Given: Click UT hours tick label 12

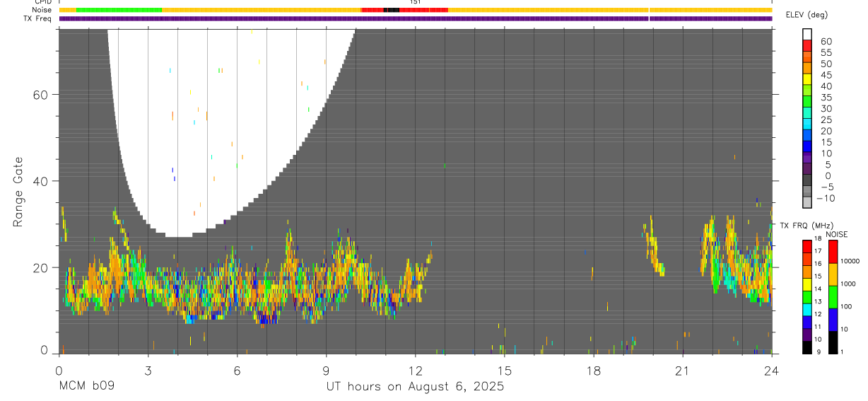Looking at the screenshot, I should tap(415, 371).
